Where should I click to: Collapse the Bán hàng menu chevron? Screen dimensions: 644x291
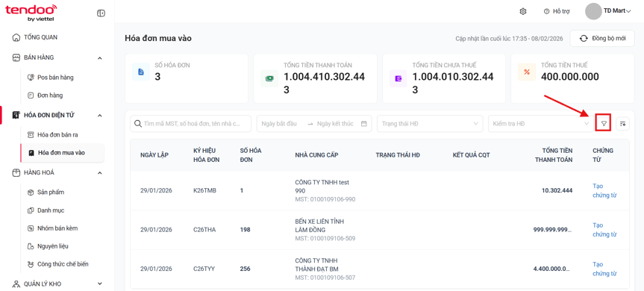click(100, 58)
